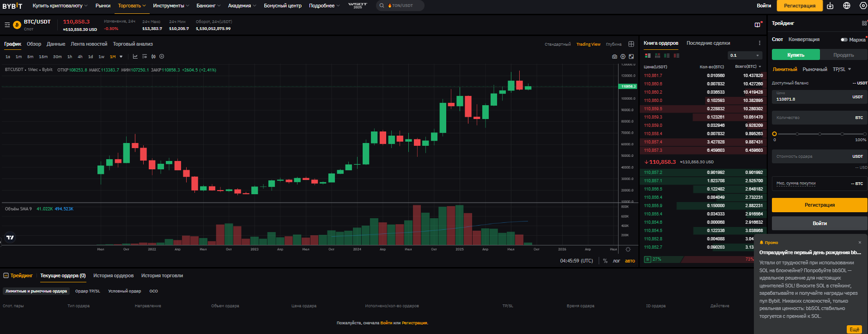The height and width of the screenshot is (334, 868).
Task: Click the green Купить button
Action: tap(795, 55)
